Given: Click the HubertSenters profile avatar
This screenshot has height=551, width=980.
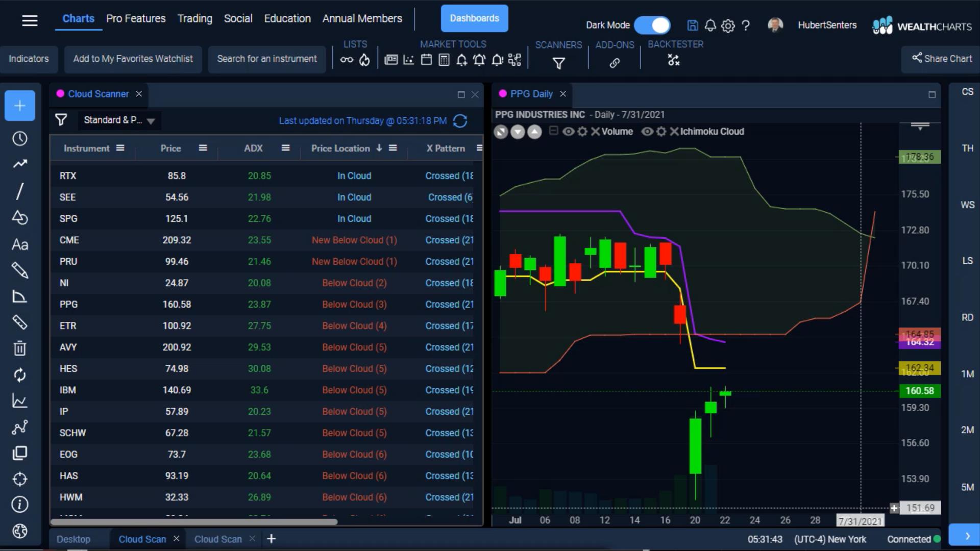Looking at the screenshot, I should (x=775, y=25).
